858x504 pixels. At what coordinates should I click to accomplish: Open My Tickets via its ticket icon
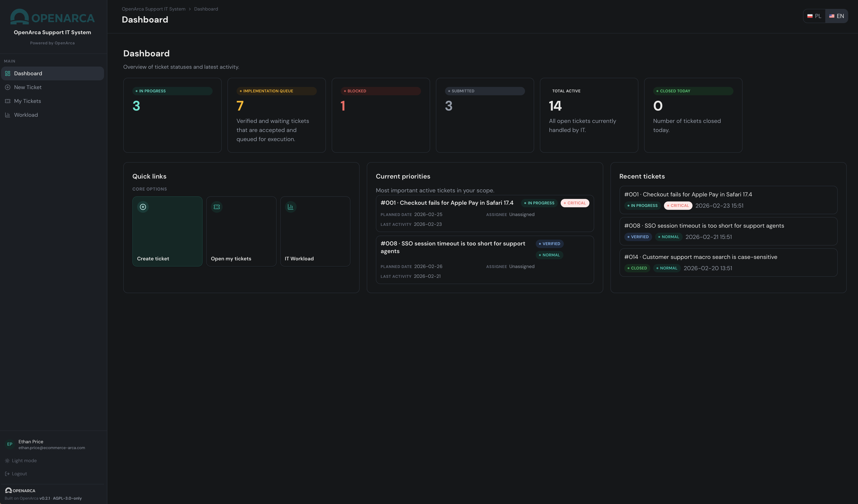(8, 101)
